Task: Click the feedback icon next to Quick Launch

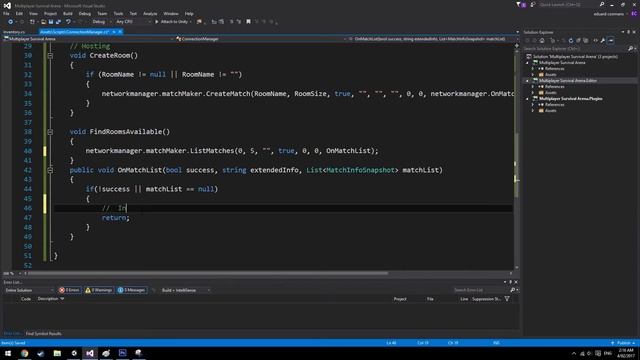Action: [x=533, y=4]
